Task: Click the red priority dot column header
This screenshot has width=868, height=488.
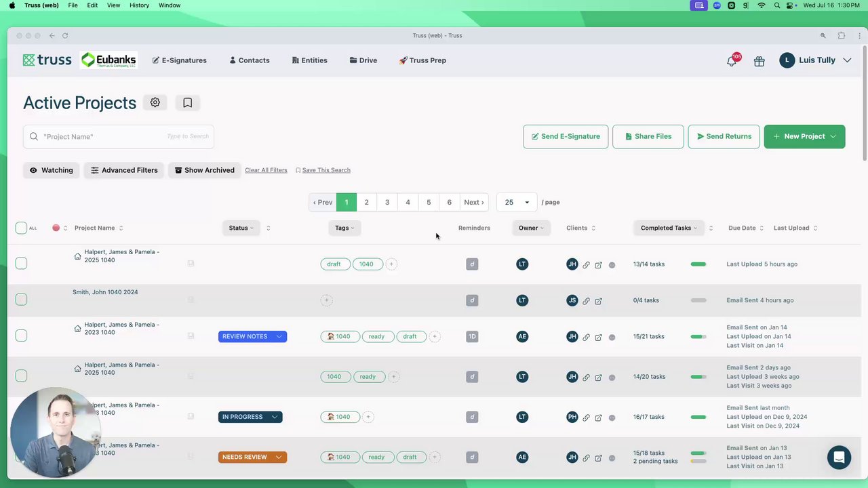Action: [56, 228]
